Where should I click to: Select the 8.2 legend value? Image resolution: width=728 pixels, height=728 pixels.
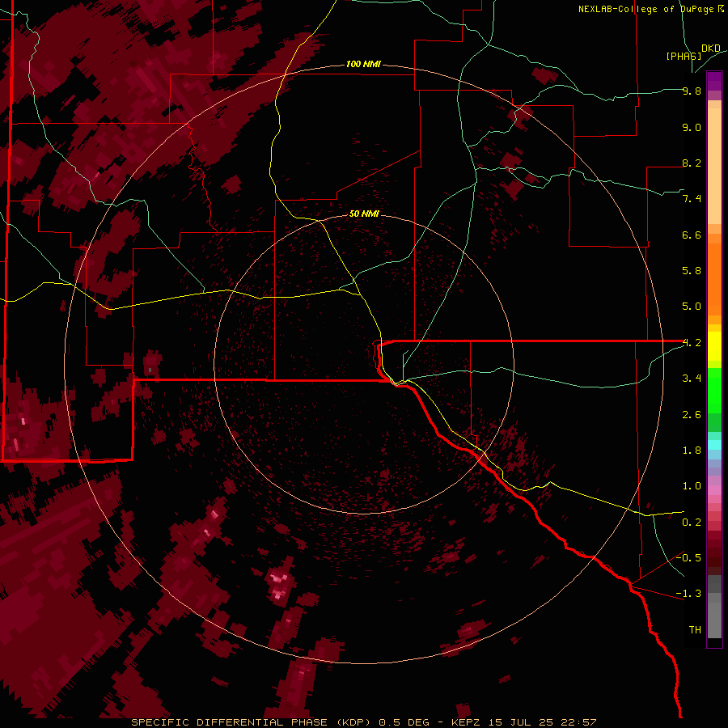[692, 163]
